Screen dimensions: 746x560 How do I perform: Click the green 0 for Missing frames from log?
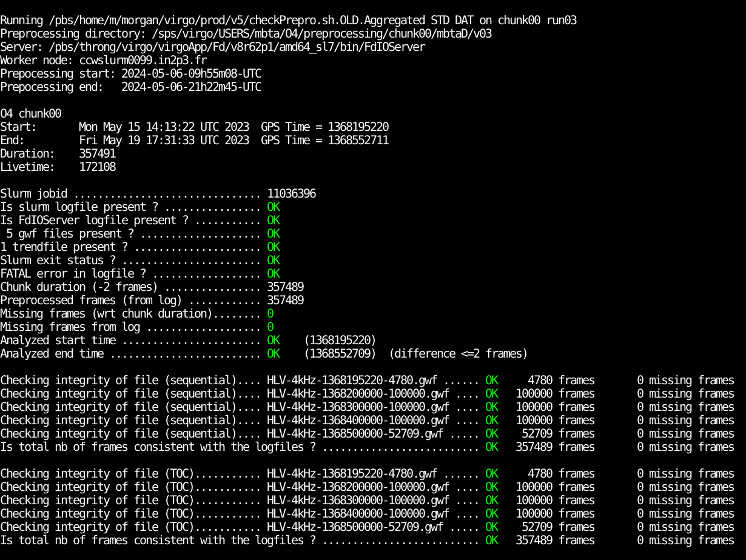[271, 327]
